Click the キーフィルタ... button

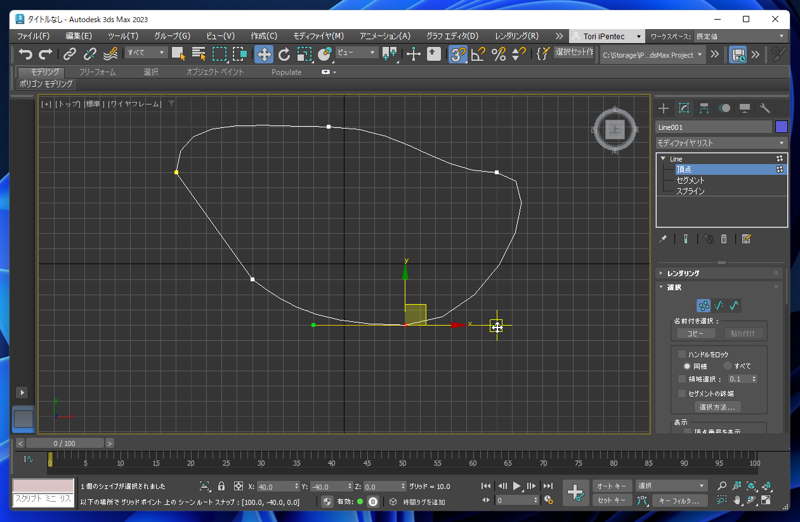678,501
